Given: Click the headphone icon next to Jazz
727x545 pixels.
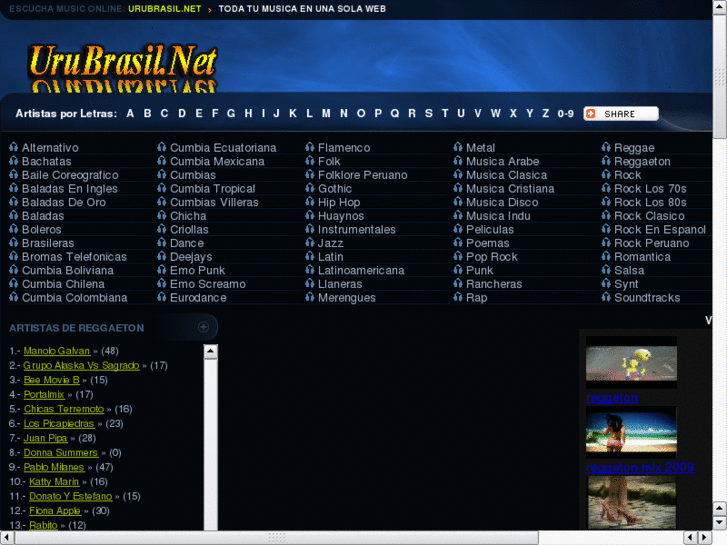Looking at the screenshot, I should [x=310, y=242].
